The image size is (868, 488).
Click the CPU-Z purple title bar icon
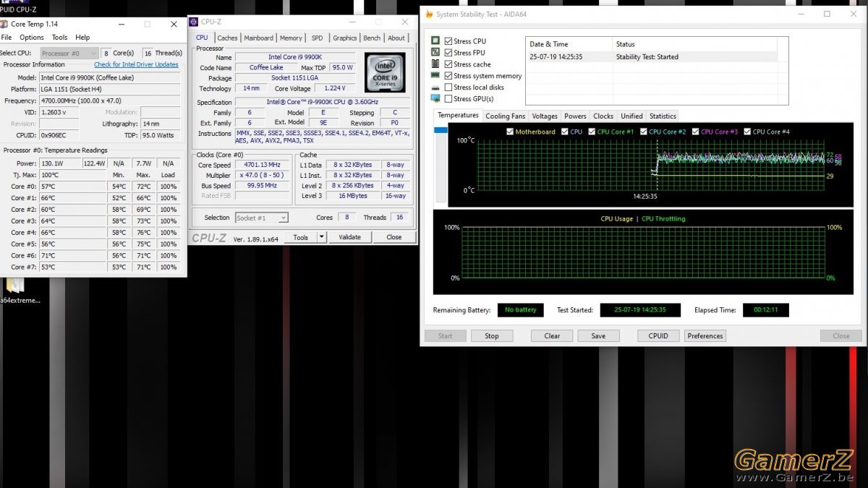click(194, 22)
